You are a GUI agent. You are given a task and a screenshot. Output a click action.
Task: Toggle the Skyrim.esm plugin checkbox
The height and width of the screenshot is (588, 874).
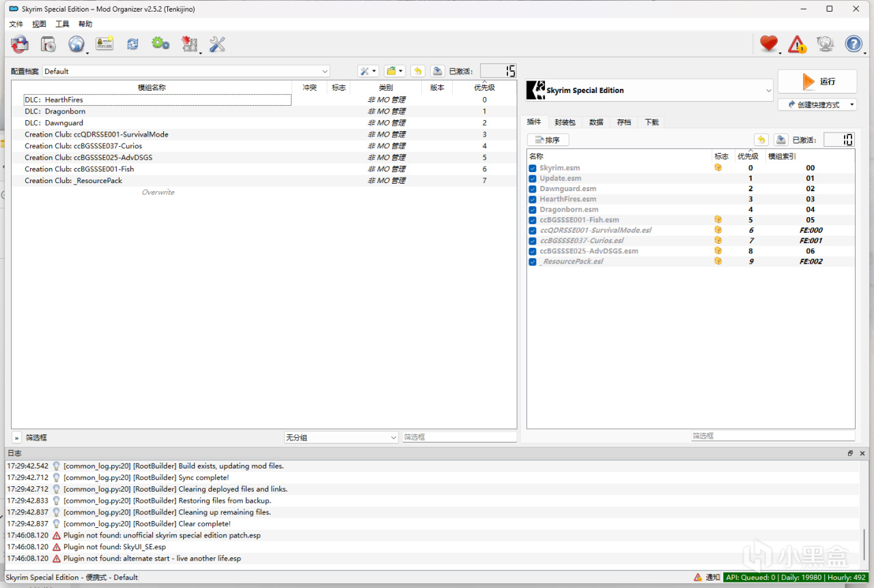click(533, 168)
